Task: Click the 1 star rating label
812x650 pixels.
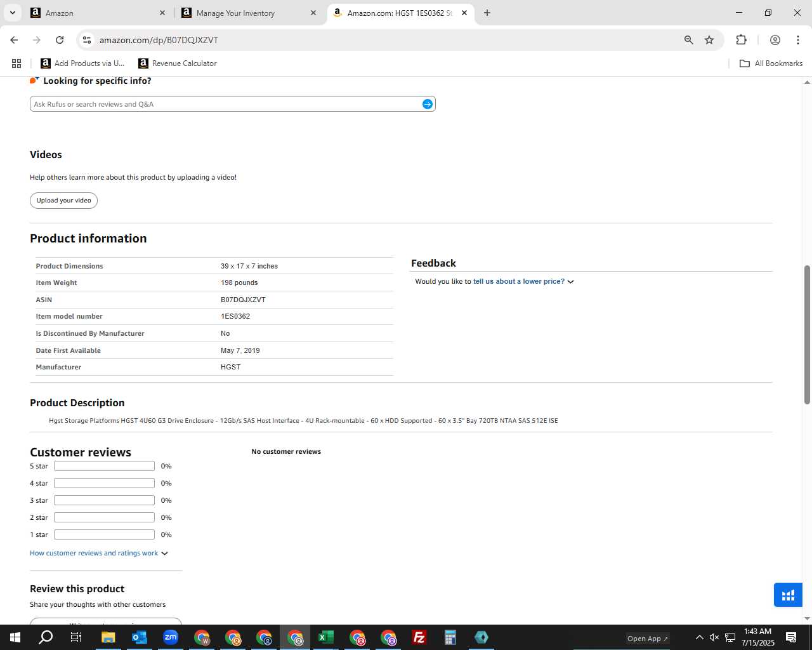Action: pos(39,534)
